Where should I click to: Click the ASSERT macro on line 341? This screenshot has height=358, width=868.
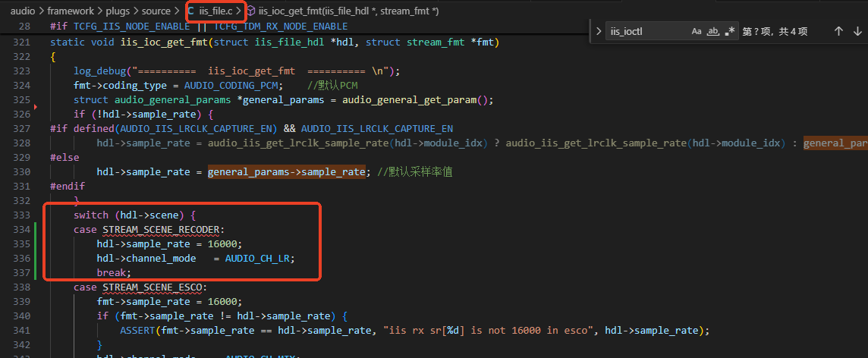point(138,330)
